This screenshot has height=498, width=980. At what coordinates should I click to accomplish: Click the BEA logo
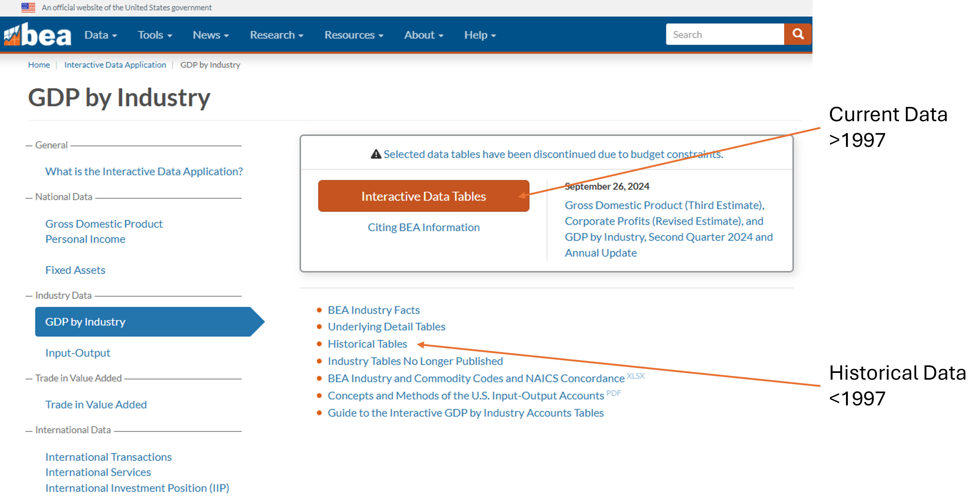click(37, 35)
